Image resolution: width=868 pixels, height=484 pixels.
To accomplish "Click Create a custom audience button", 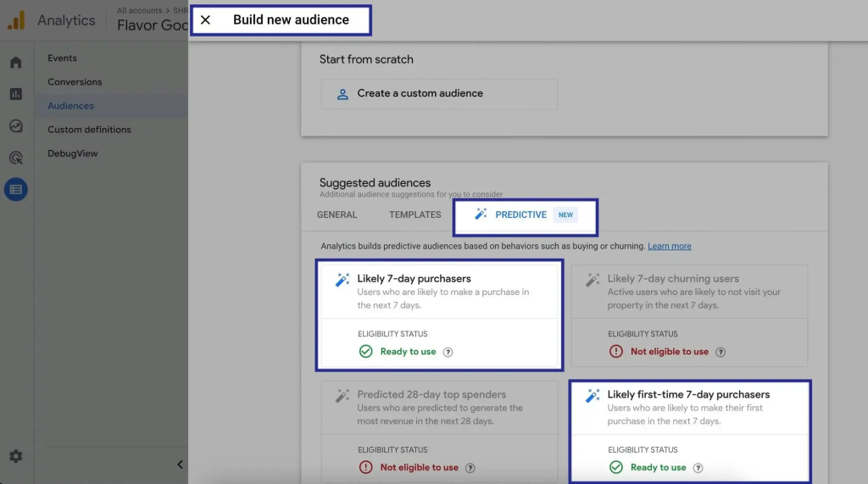I will coord(439,93).
